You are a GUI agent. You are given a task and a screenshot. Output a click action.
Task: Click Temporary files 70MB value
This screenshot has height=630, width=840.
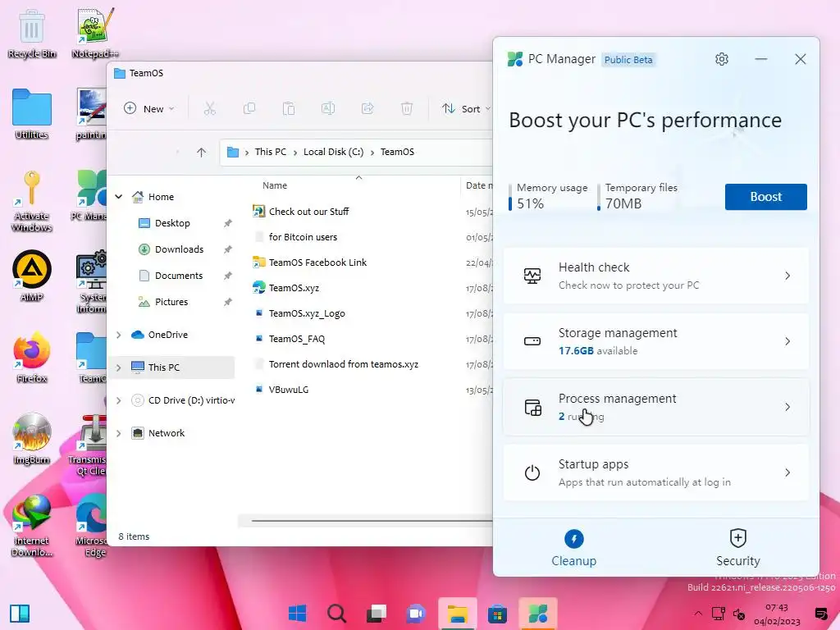tap(623, 203)
